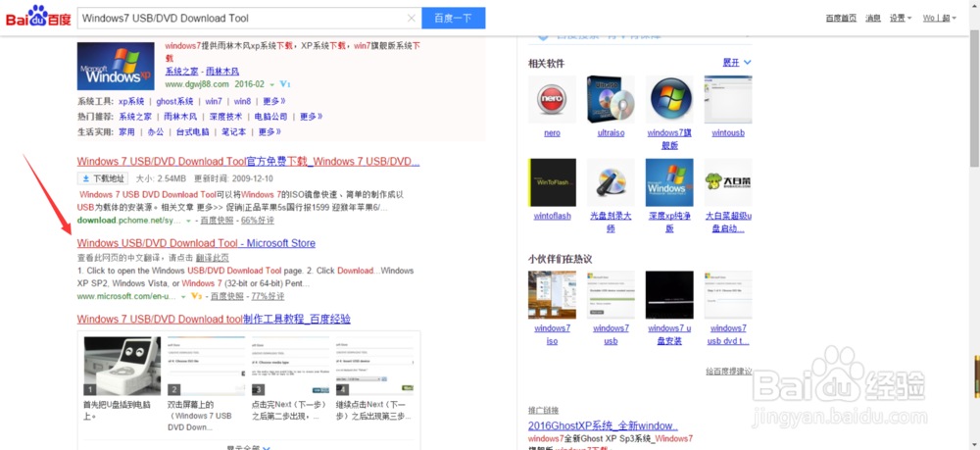Open the 设置 dropdown menu
Image resolution: width=980 pixels, height=450 pixels.
(x=901, y=18)
